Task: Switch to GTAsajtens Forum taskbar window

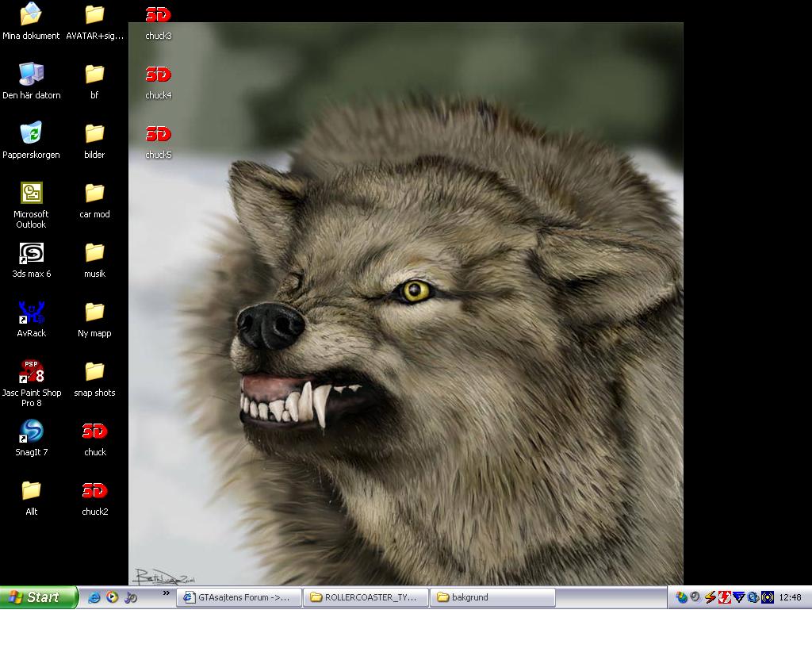Action: 240,597
